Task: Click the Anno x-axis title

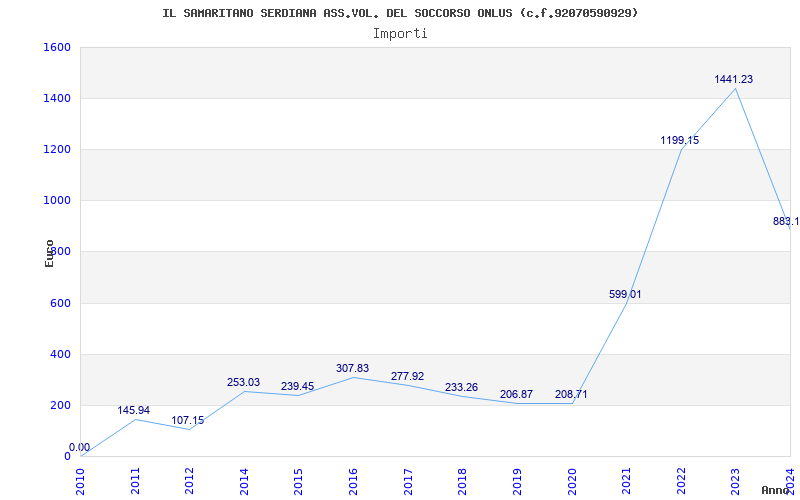Action: point(775,490)
